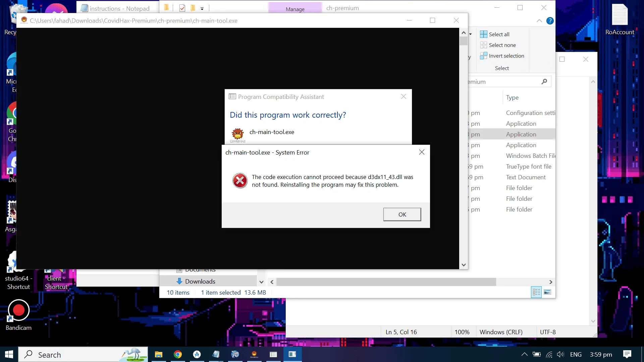Click Select all in Explorer ribbon
This screenshot has width=644, height=362.
[x=495, y=34]
